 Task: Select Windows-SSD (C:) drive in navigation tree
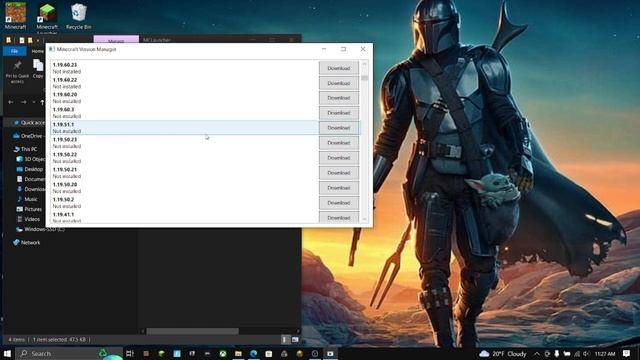40,229
